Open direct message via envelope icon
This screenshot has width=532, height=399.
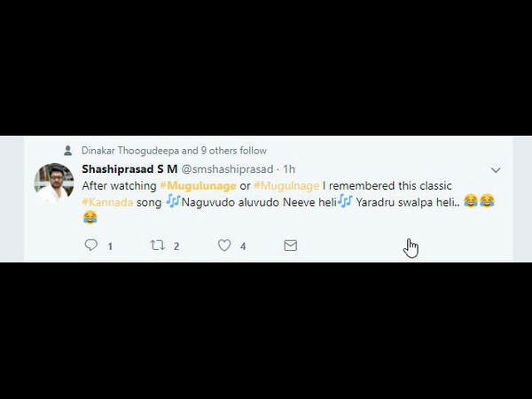pyautogui.click(x=291, y=246)
